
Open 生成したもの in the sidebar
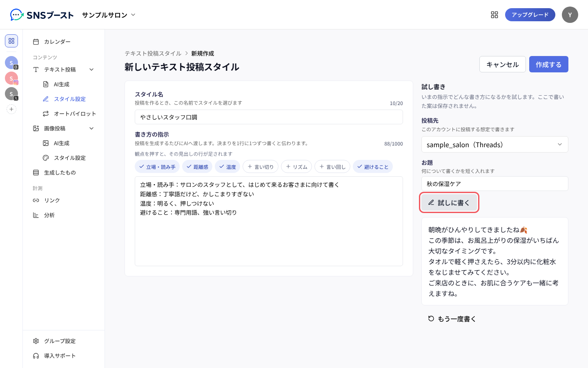pos(64,173)
